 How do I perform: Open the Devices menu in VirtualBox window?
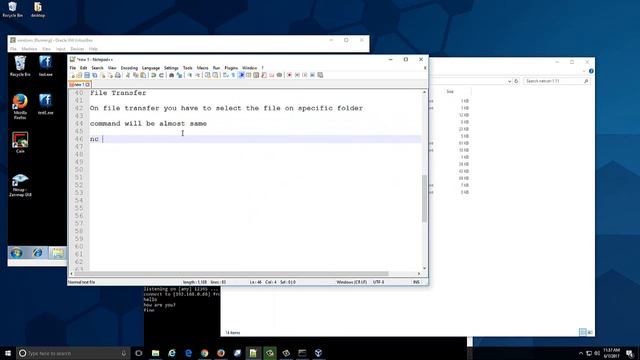[x=77, y=49]
